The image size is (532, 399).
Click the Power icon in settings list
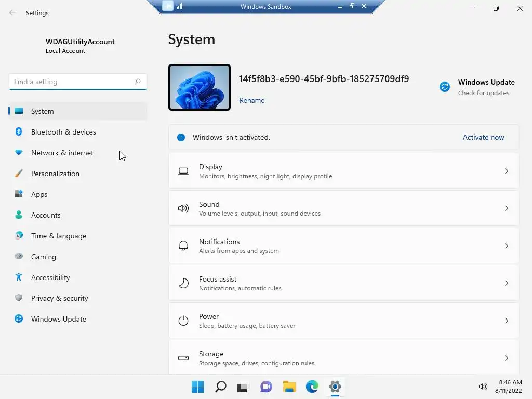tap(183, 320)
